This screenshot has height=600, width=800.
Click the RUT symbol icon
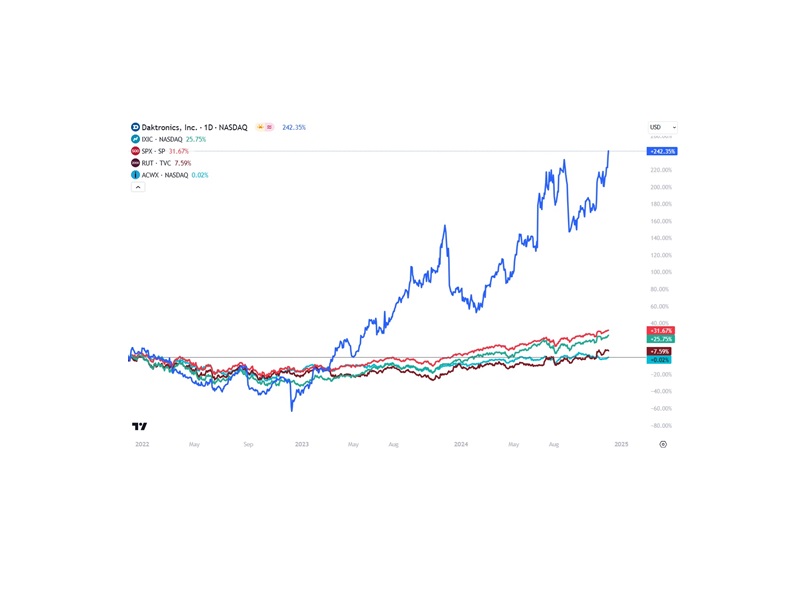[x=135, y=163]
